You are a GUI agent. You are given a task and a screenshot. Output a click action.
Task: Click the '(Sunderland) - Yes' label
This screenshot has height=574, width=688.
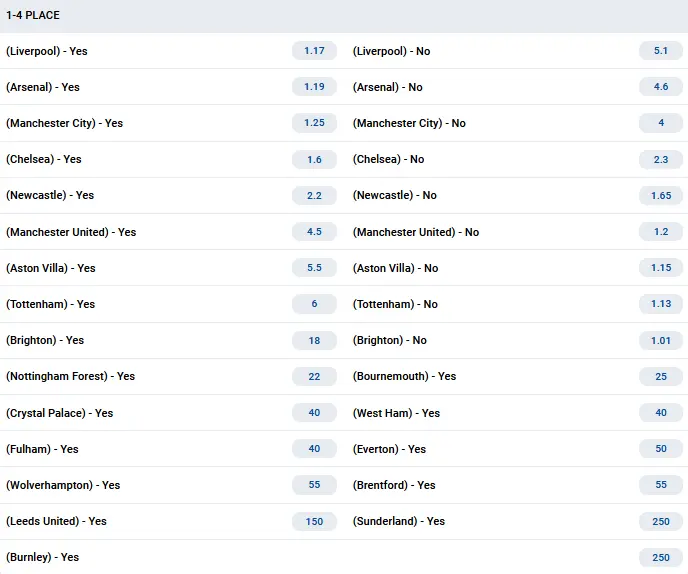point(399,521)
